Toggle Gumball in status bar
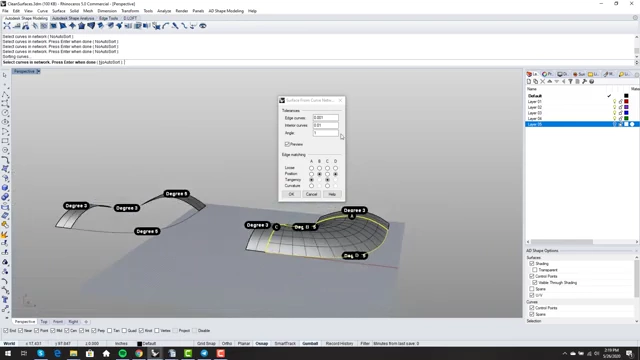The width and height of the screenshot is (640, 360). (310, 344)
